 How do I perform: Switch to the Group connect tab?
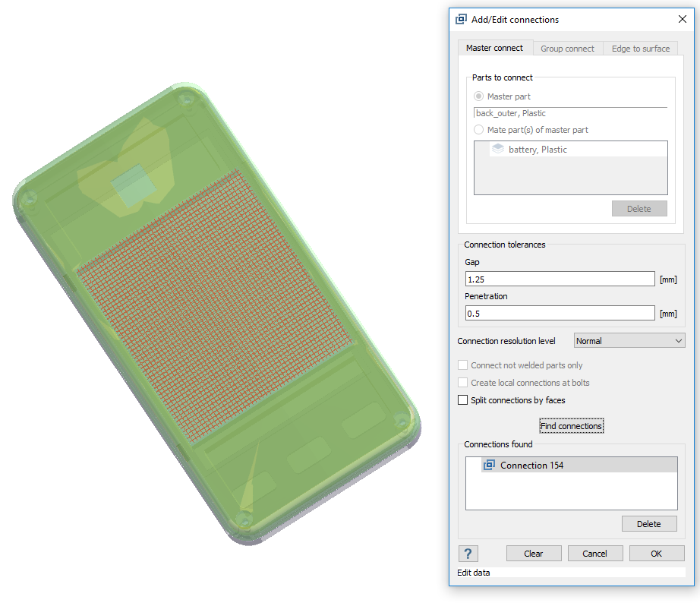567,49
